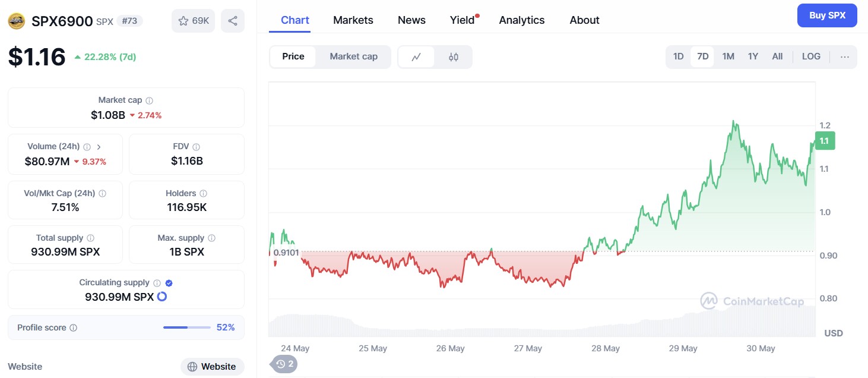Select the 1M time range
Viewport: 868px width, 378px height.
pyautogui.click(x=728, y=56)
